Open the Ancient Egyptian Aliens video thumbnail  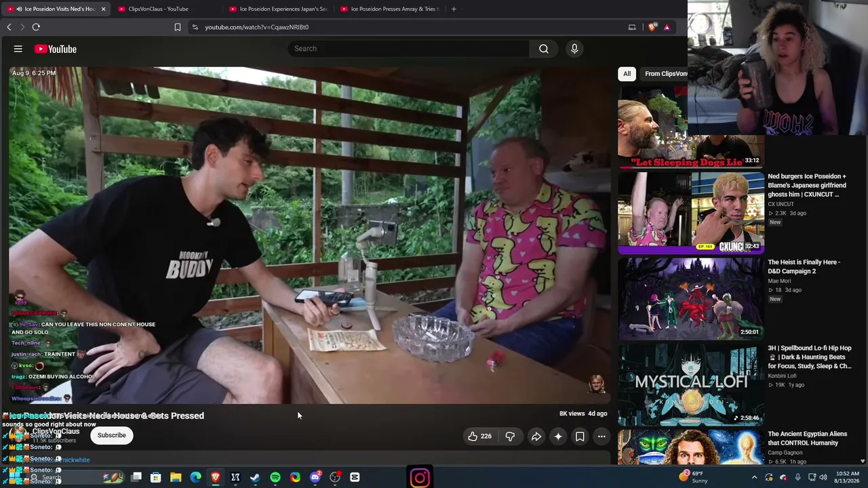[x=691, y=447]
